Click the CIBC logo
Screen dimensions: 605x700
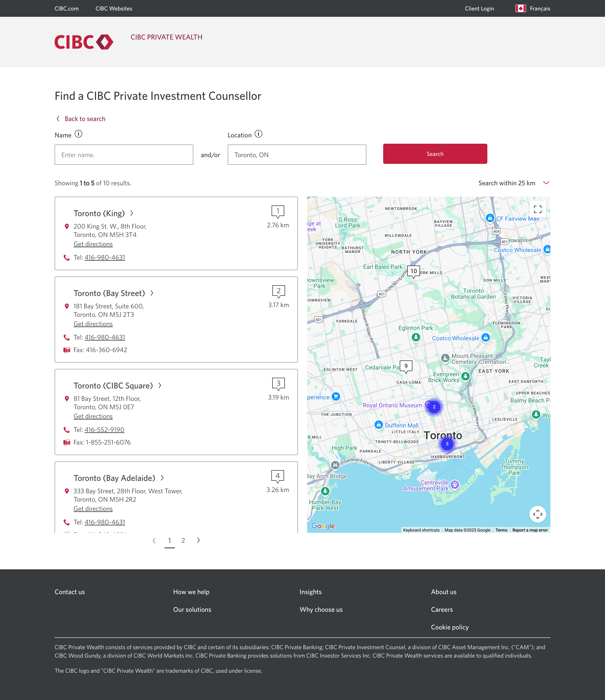coord(84,42)
